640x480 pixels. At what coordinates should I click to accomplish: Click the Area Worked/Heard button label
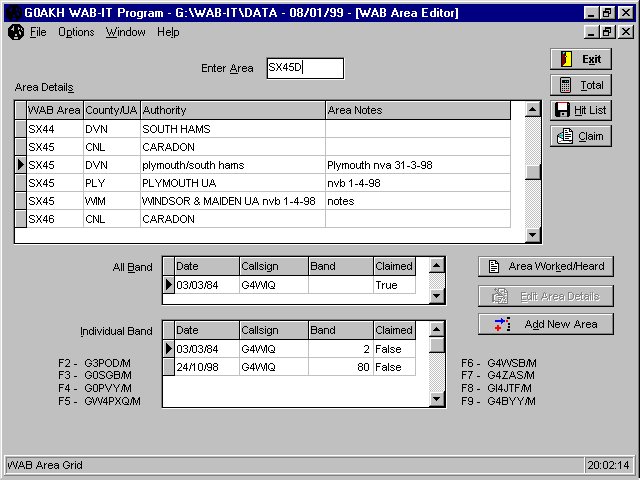point(556,267)
